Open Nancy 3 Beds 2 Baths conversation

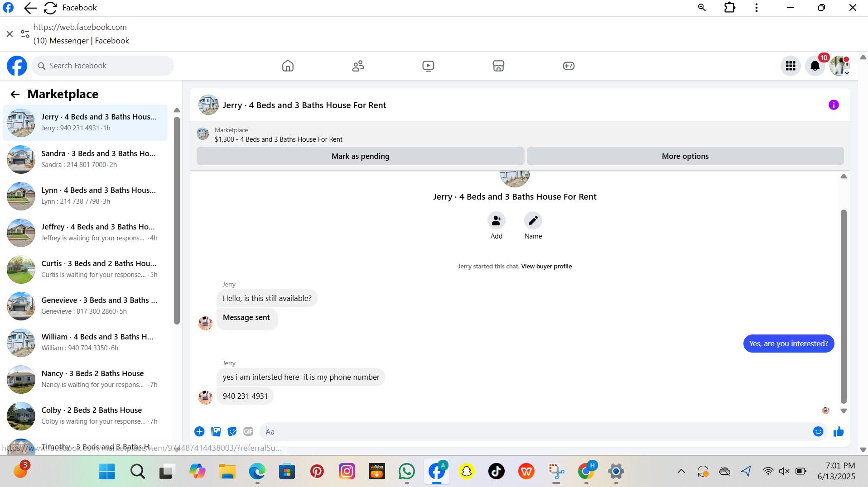[85, 379]
